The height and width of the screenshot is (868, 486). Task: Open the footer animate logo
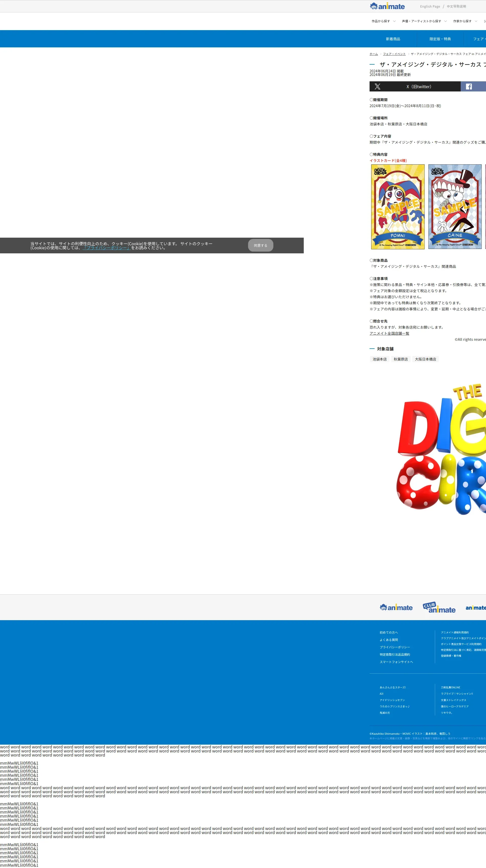point(396,607)
